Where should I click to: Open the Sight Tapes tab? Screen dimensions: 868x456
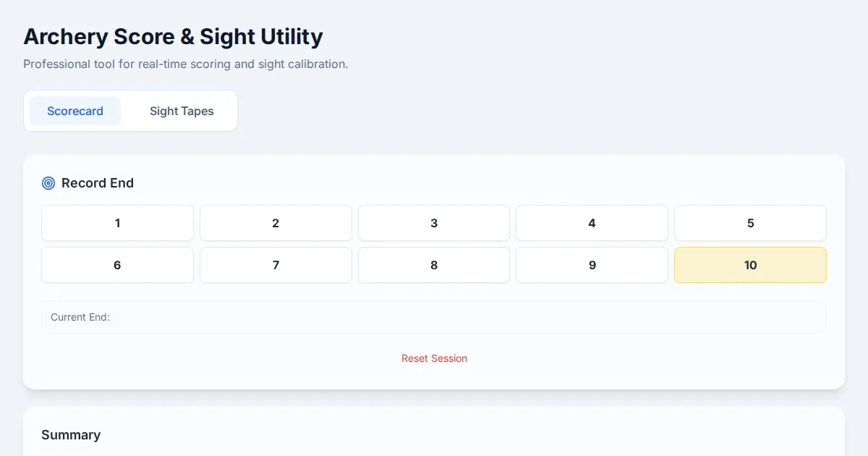tap(182, 111)
